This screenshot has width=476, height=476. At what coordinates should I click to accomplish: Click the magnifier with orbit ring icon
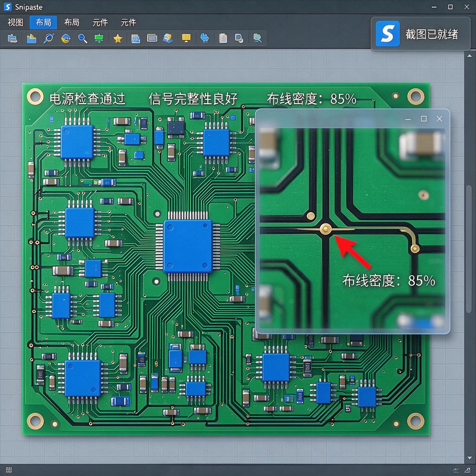[48, 38]
